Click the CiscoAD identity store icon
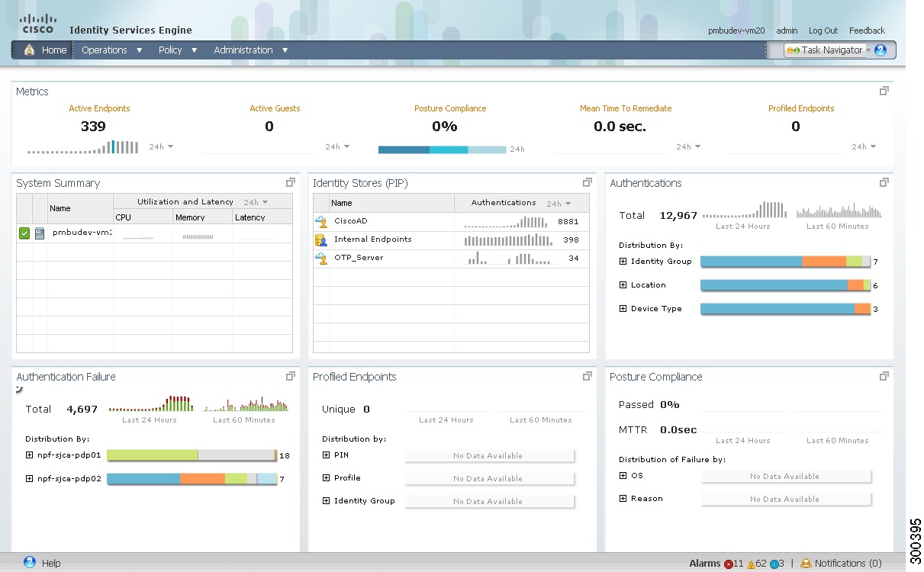This screenshot has height=572, width=924. click(321, 221)
